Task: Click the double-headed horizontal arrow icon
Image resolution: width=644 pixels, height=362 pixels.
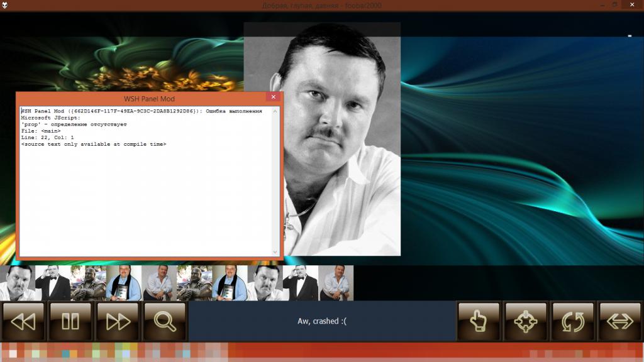Action: coord(620,321)
